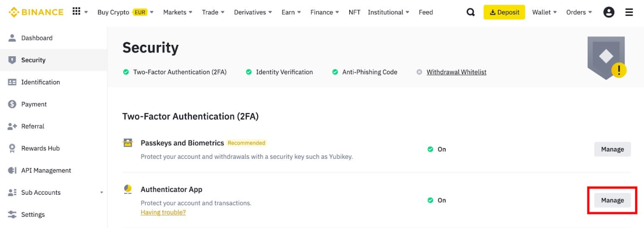The image size is (644, 228).
Task: Click the apps grid icon
Action: pyautogui.click(x=76, y=11)
